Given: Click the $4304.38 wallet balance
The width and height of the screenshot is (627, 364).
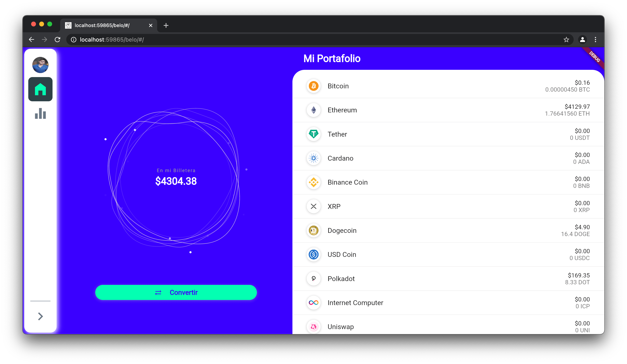Looking at the screenshot, I should 176,181.
